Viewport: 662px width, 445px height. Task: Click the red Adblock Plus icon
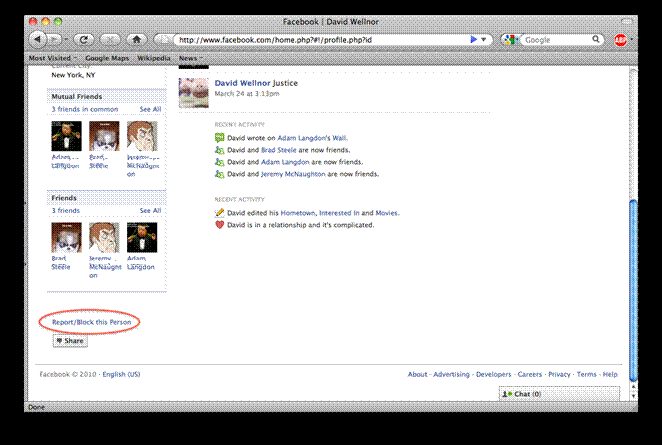pos(620,40)
